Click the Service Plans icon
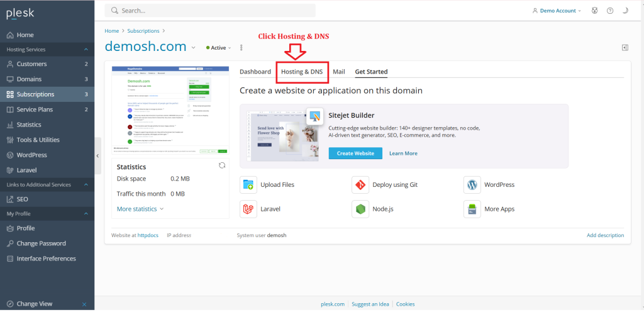 pos(10,109)
